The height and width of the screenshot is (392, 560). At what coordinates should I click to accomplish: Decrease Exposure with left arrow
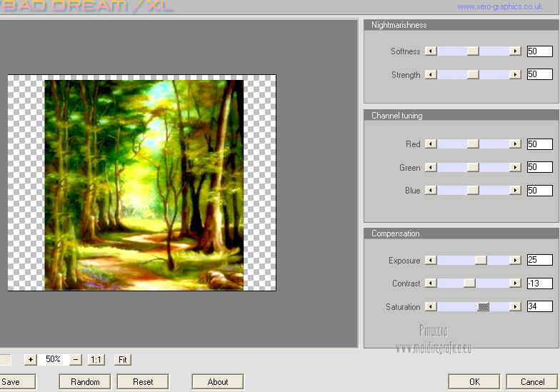point(431,260)
